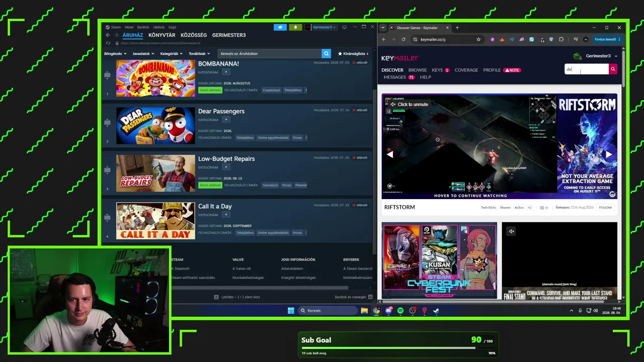Viewport: 644px width, 362px height.
Task: Follow the RIFTSTORM game
Action: (x=605, y=208)
